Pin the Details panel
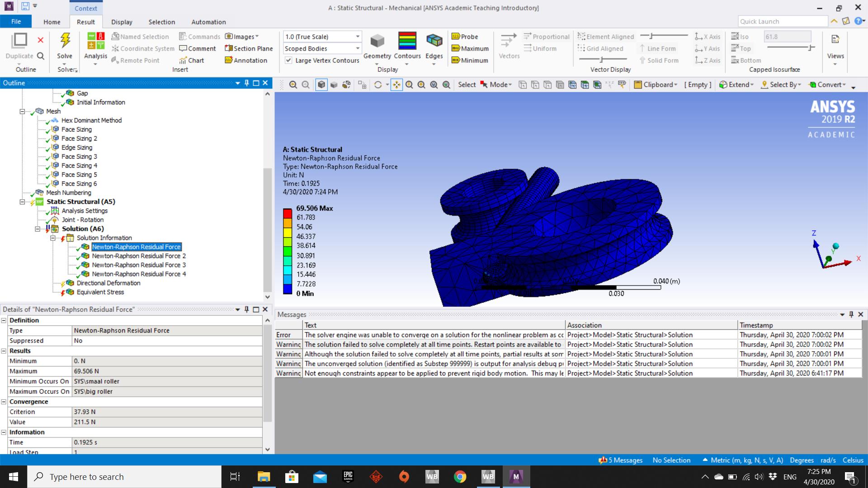The height and width of the screenshot is (488, 868). tap(246, 309)
